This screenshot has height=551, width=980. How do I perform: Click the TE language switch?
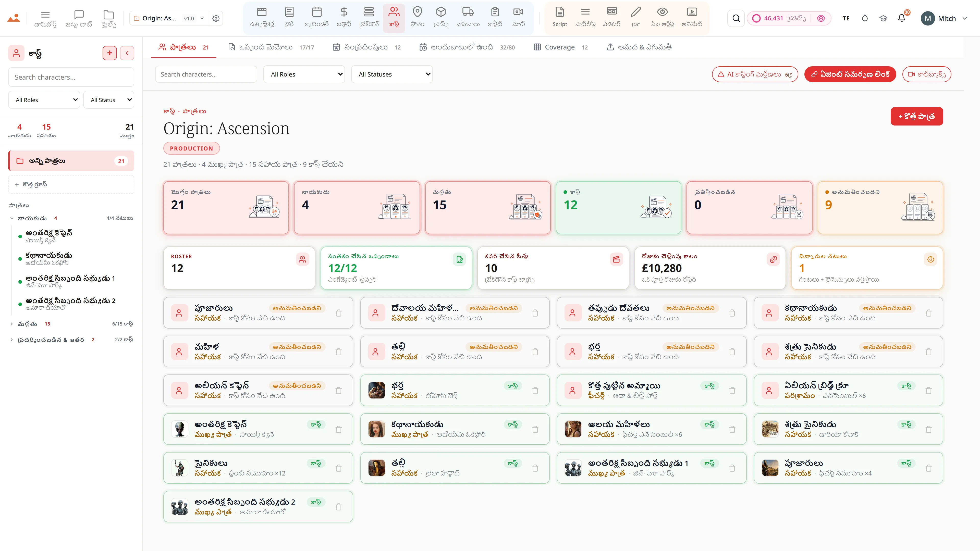846,18
